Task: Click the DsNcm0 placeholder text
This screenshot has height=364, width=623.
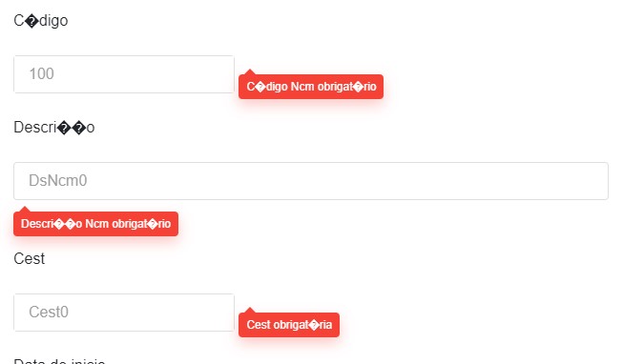Action: coord(58,181)
